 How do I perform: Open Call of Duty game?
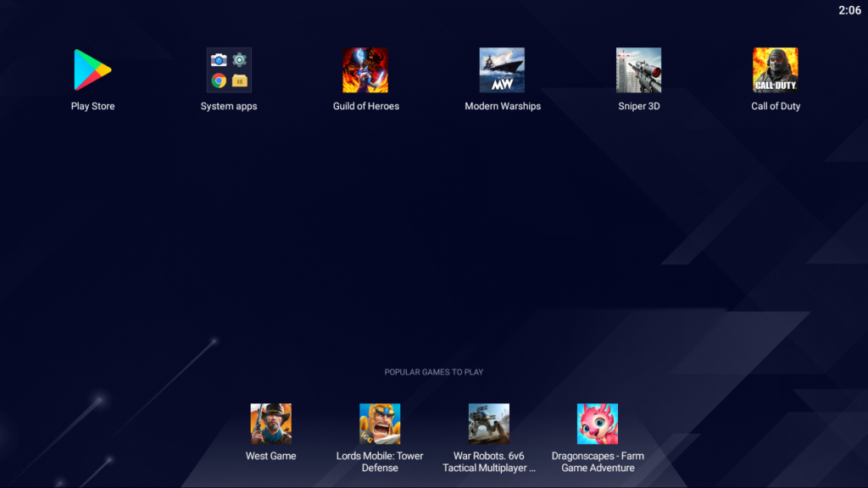pyautogui.click(x=776, y=69)
